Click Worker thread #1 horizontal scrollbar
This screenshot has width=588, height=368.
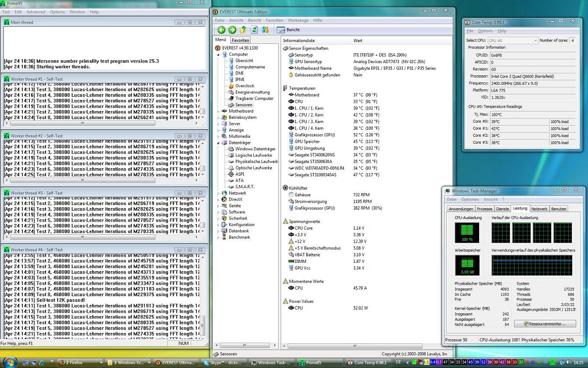(x=83, y=123)
